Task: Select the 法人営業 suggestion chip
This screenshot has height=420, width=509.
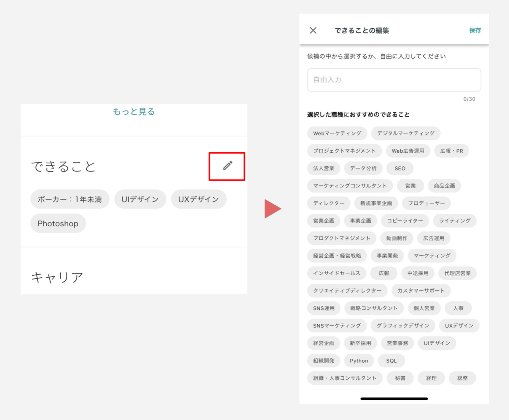Action: (323, 168)
